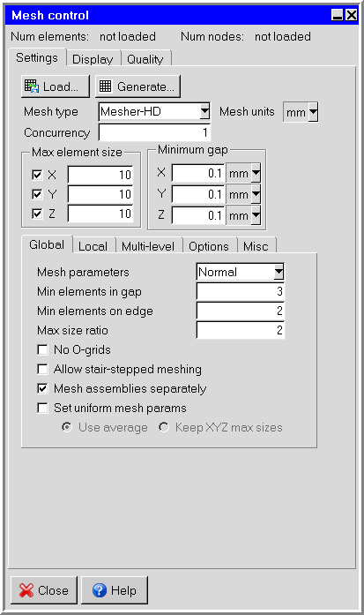This screenshot has height=615, width=364.
Task: Click the Min elements on edge field
Action: [241, 311]
